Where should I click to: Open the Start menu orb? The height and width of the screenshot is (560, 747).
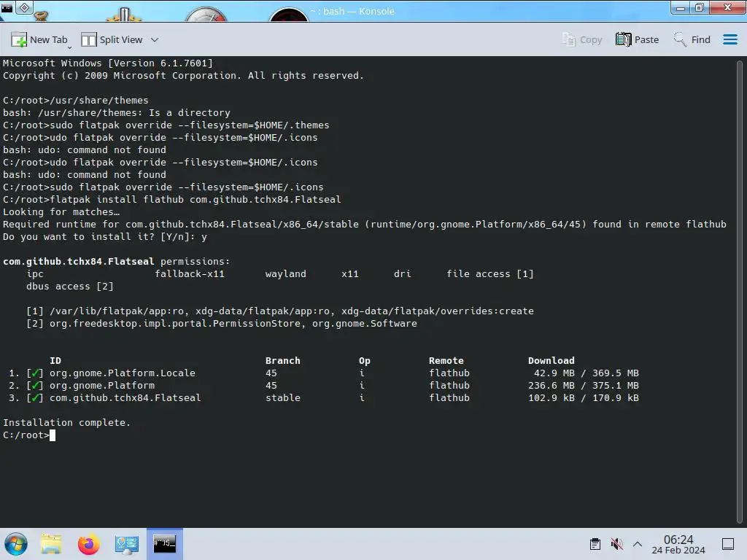(x=16, y=544)
